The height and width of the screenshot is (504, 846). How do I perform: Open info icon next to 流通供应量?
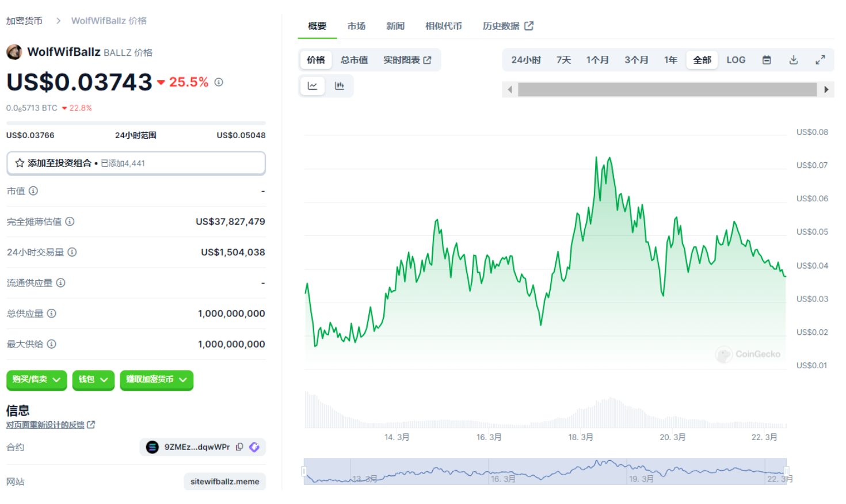coord(60,282)
